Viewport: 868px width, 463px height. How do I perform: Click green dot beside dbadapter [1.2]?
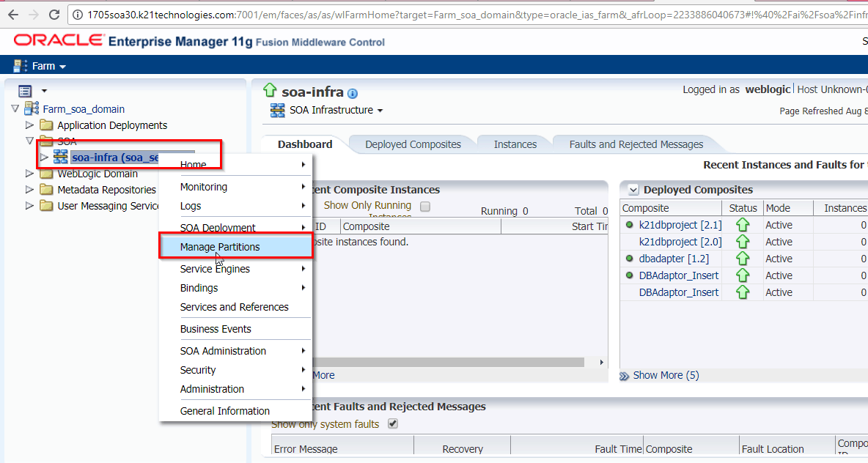pos(630,259)
